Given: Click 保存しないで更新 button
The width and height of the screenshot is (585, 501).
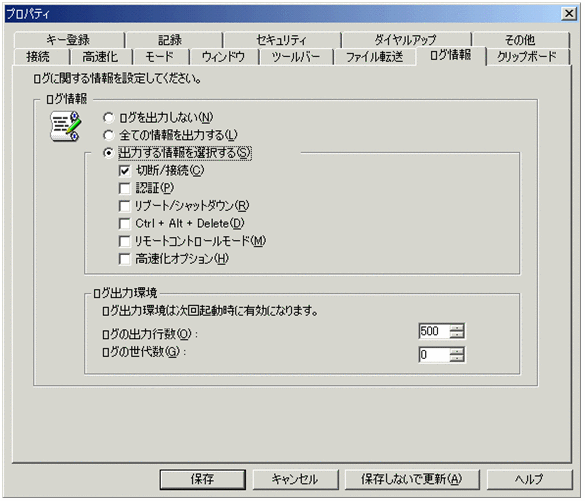Looking at the screenshot, I should coord(412,479).
